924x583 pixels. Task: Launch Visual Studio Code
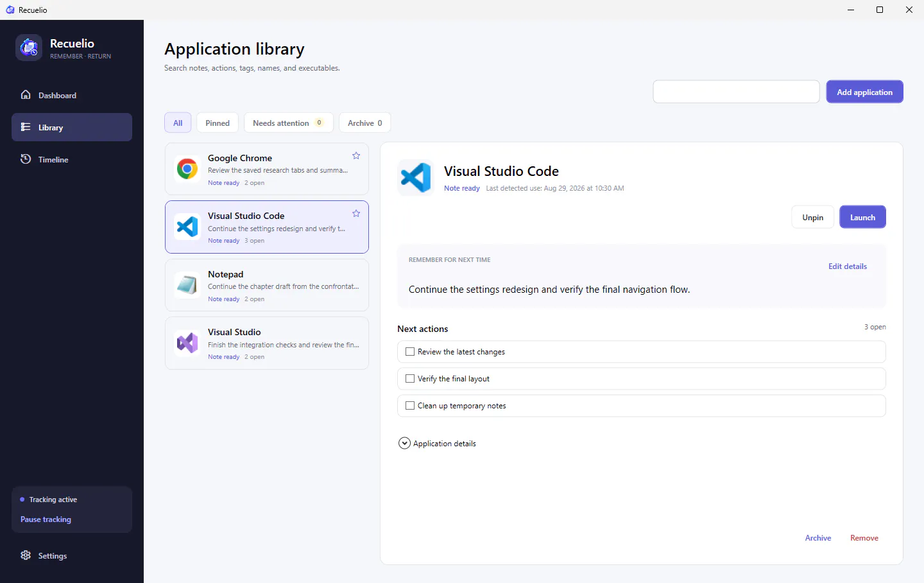862,217
